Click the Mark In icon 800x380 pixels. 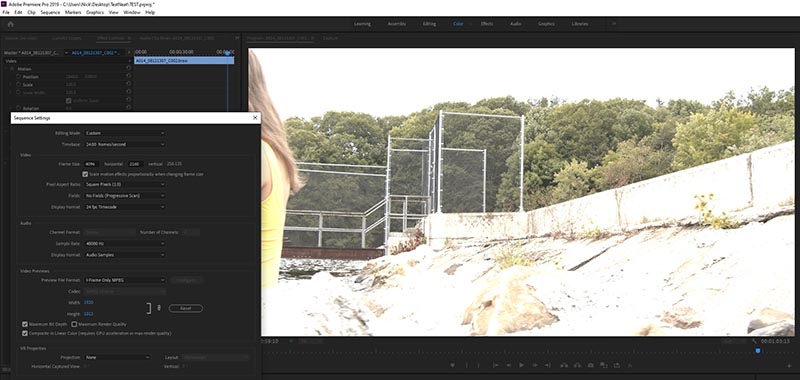click(466, 365)
